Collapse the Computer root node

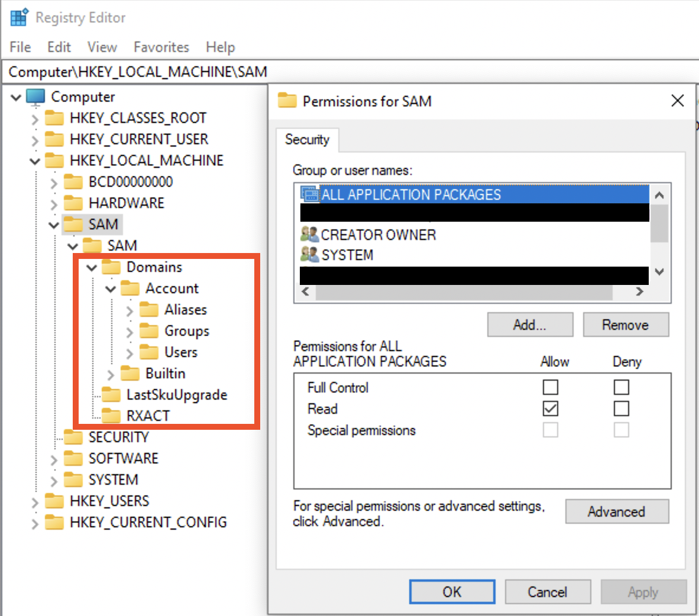point(16,97)
